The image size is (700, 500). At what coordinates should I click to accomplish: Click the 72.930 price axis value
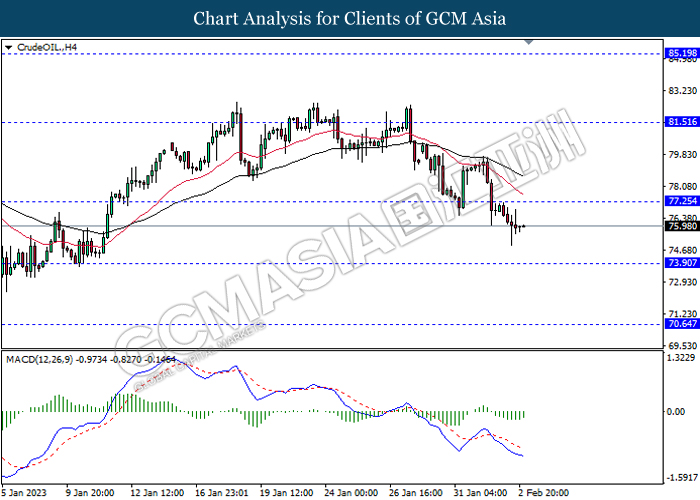[682, 282]
